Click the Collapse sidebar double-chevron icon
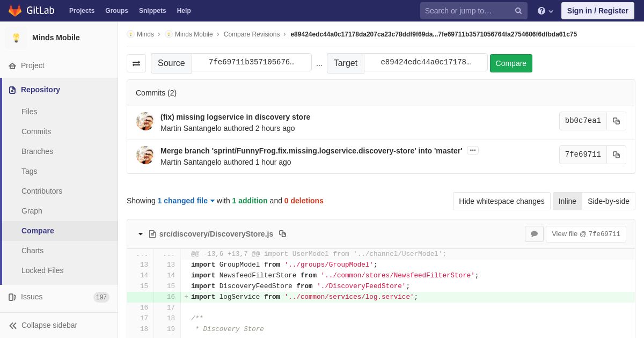The height and width of the screenshot is (338, 644). pos(13,326)
